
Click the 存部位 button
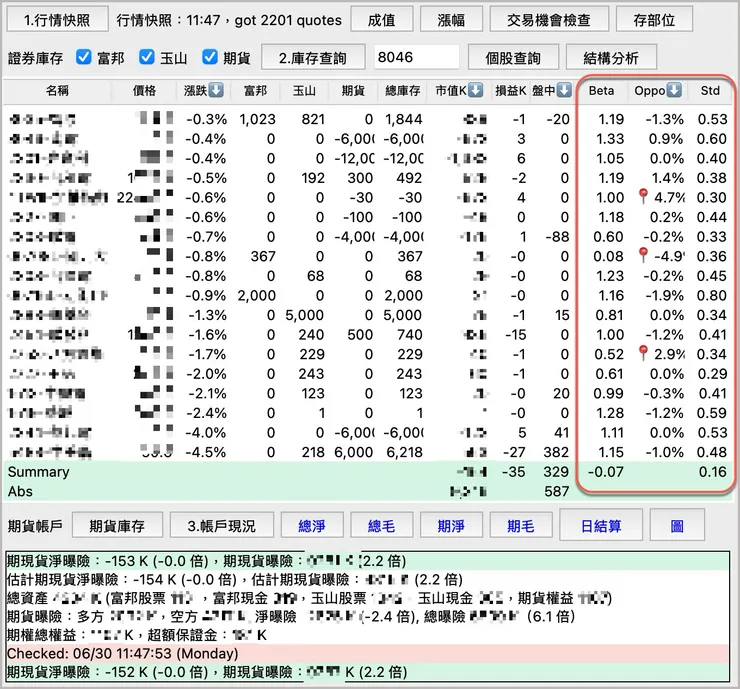click(654, 20)
